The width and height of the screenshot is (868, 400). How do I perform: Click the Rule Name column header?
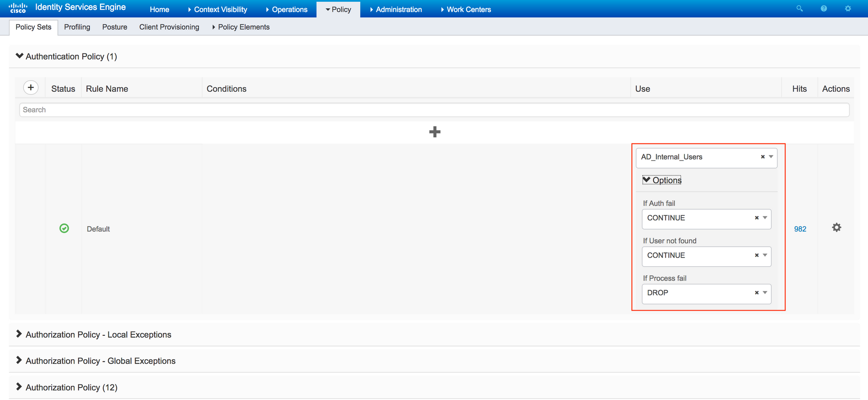(107, 89)
